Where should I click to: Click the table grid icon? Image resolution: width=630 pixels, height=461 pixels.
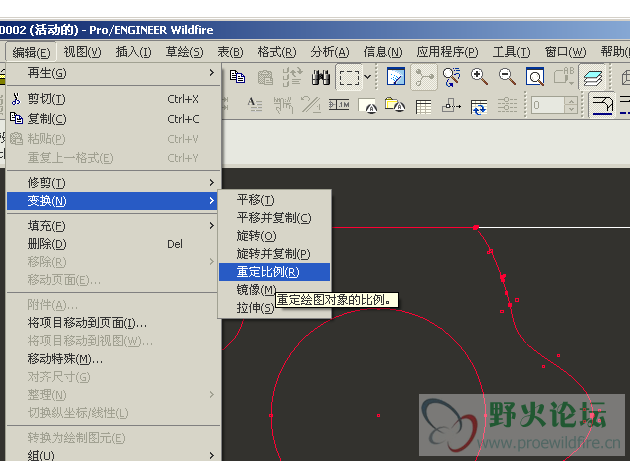423,107
